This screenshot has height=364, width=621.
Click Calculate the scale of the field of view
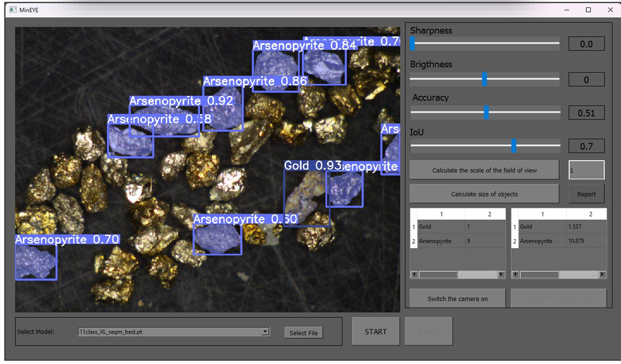click(484, 170)
